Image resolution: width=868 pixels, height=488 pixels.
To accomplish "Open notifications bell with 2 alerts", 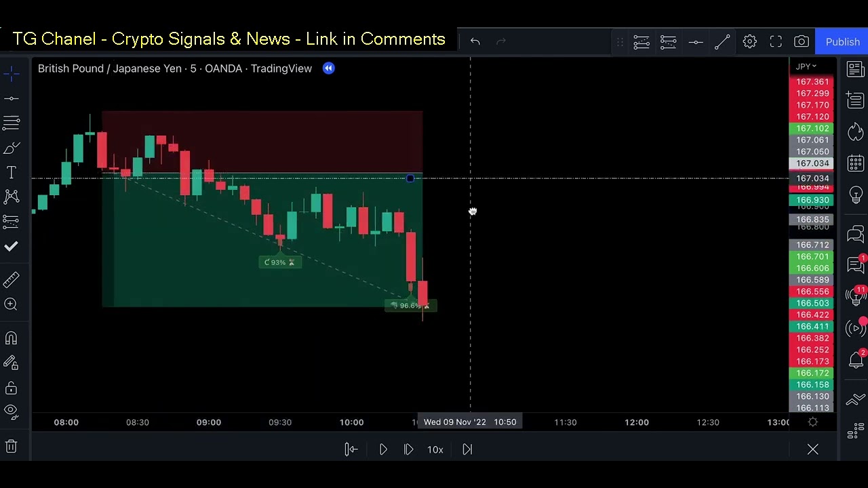I will [x=855, y=360].
